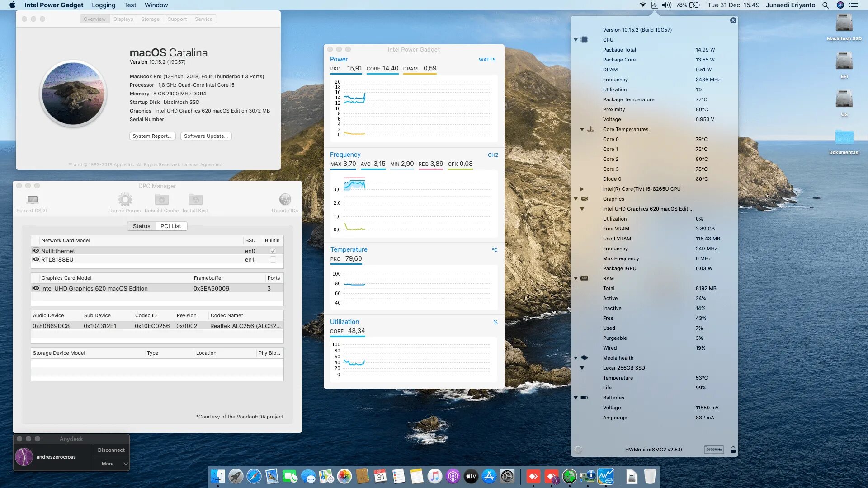Click the Repair Perms gear icon
868x488 pixels.
coord(125,200)
